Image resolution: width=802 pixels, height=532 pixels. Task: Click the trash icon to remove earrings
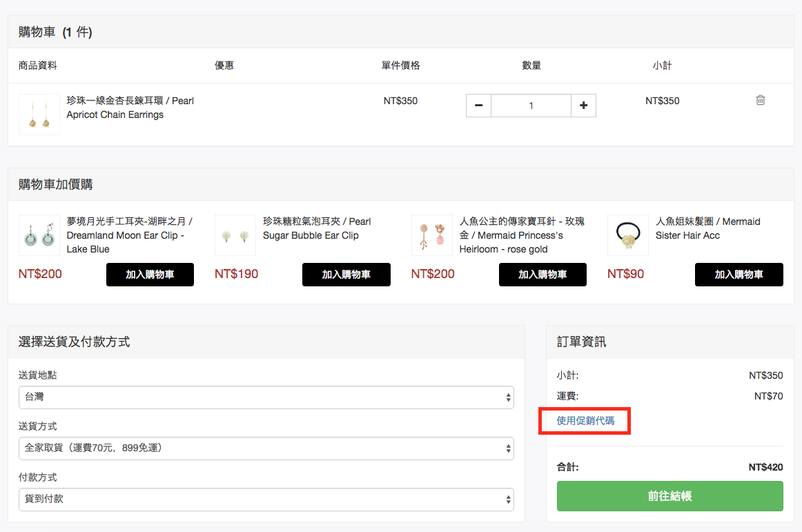[x=760, y=100]
